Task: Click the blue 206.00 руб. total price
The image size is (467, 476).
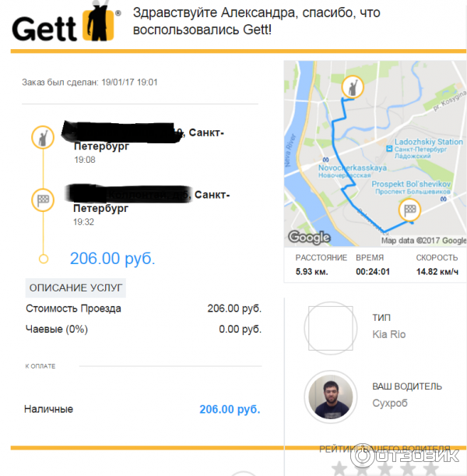Action: [113, 259]
